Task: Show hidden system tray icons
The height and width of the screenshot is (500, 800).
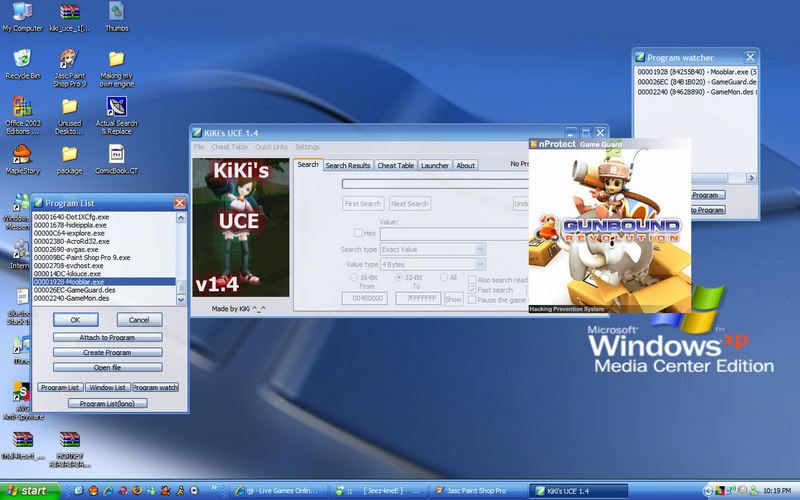Action: pyautogui.click(x=708, y=491)
